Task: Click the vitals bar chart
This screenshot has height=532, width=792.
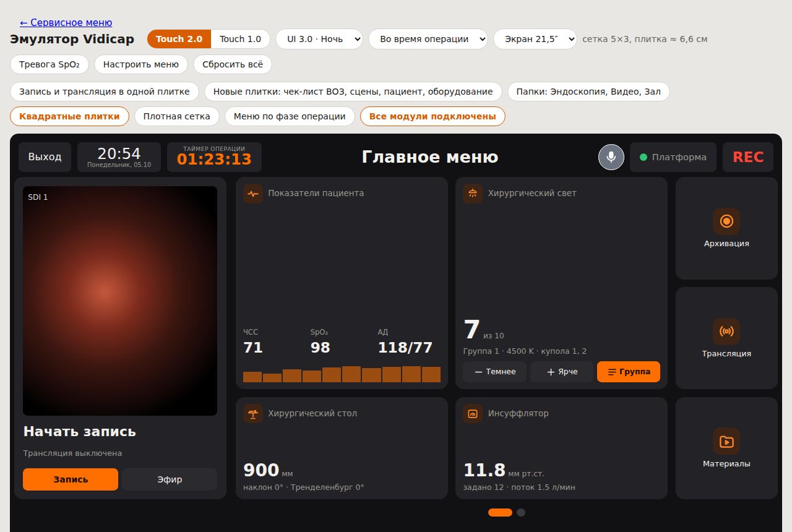Action: [342, 374]
